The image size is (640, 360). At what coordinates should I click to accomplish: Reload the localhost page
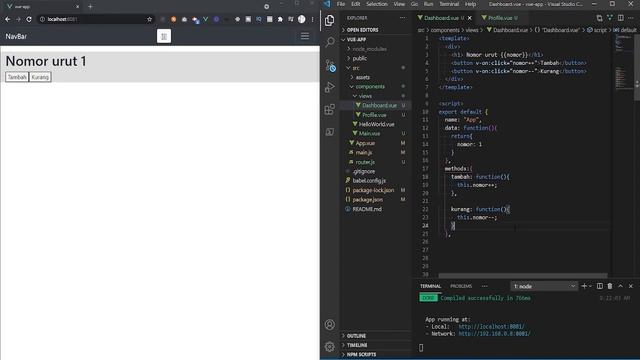(x=29, y=19)
